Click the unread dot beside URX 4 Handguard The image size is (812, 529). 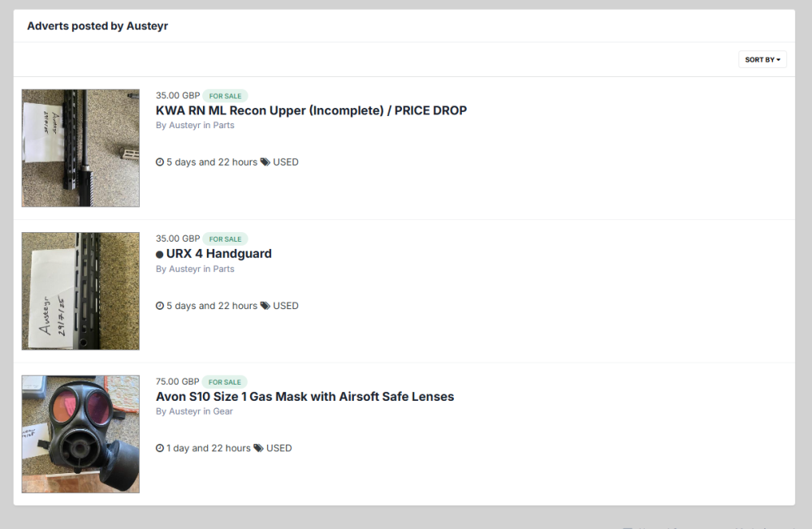[x=160, y=255]
